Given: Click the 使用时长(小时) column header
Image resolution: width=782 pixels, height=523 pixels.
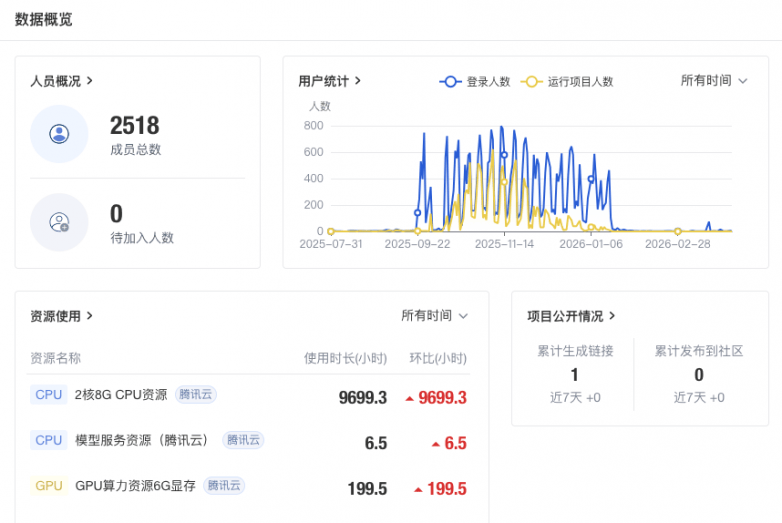Looking at the screenshot, I should [x=345, y=358].
